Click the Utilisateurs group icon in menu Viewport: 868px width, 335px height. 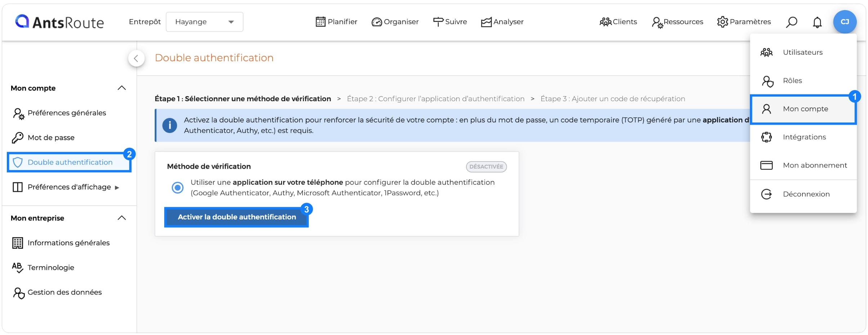tap(766, 53)
